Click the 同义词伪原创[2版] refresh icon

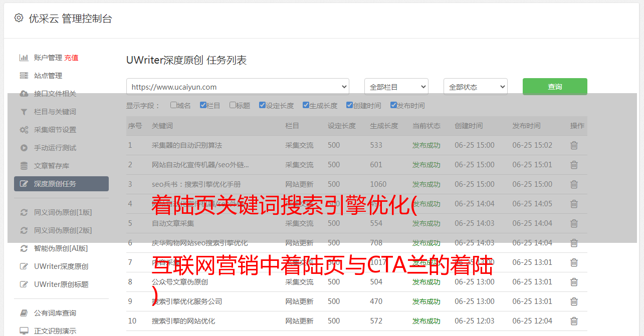pyautogui.click(x=24, y=230)
